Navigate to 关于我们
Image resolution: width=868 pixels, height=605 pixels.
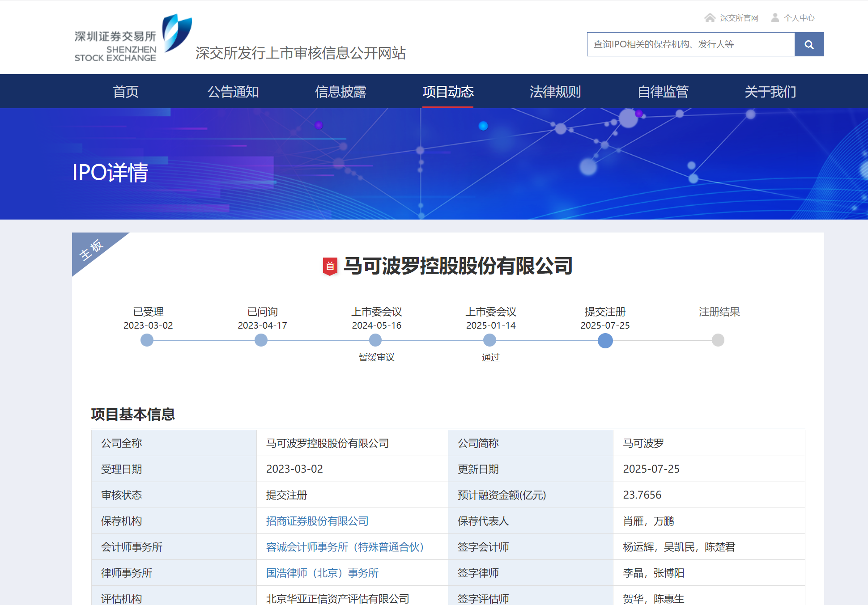pos(770,91)
